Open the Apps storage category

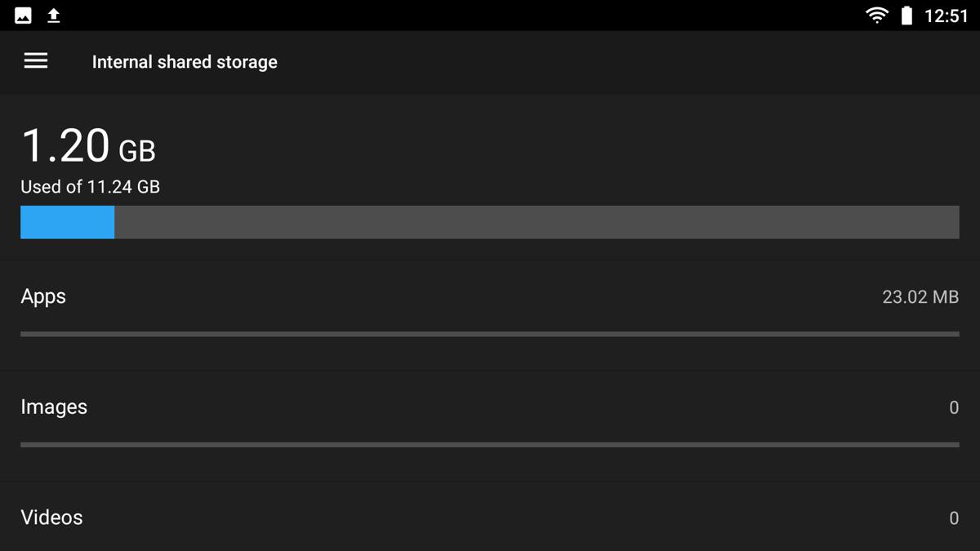point(490,314)
